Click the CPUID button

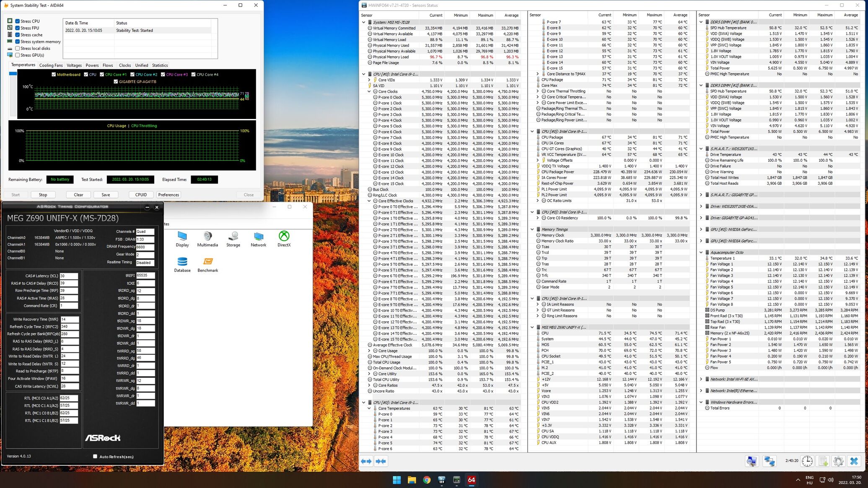(141, 195)
